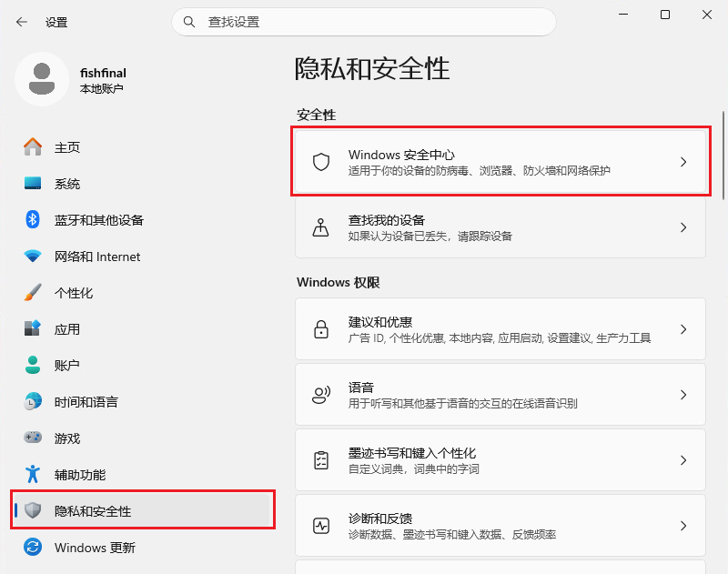This screenshot has height=574, width=728.
Task: Click the accessibility figure 辅助功能 icon
Action: (33, 474)
